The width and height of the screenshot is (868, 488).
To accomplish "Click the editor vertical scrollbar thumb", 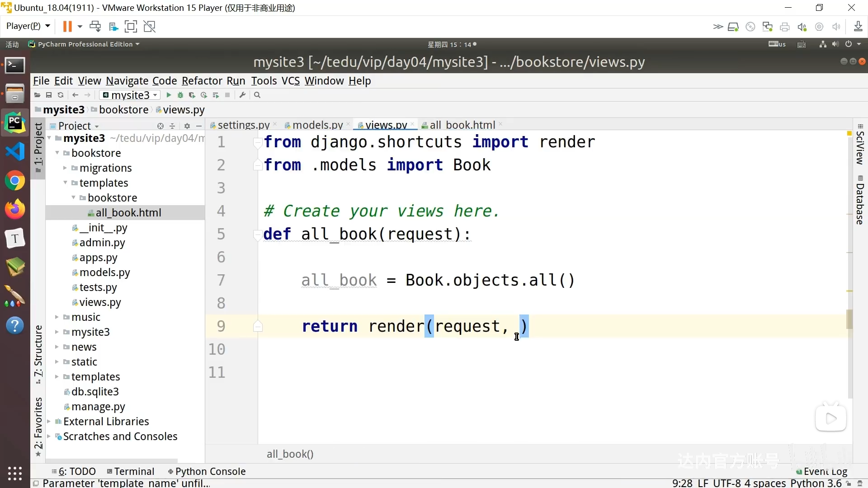I will pos(849,319).
